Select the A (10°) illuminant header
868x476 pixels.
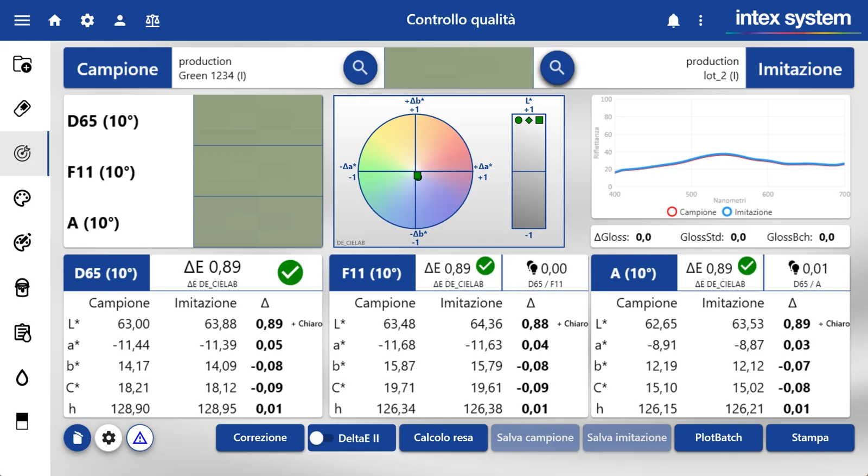click(x=634, y=273)
